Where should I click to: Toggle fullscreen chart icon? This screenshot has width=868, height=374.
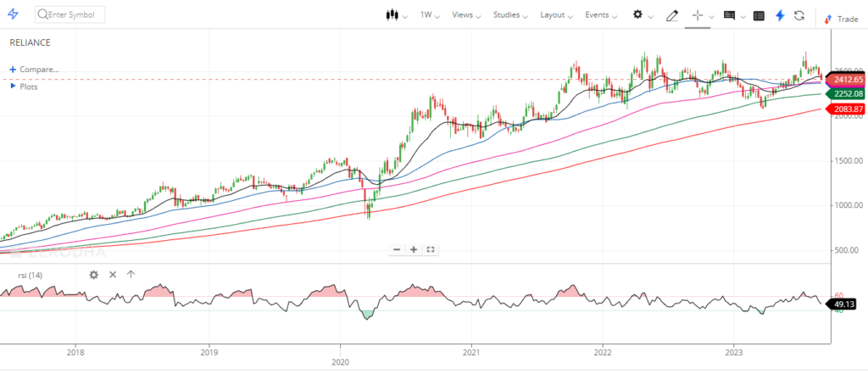pos(430,250)
